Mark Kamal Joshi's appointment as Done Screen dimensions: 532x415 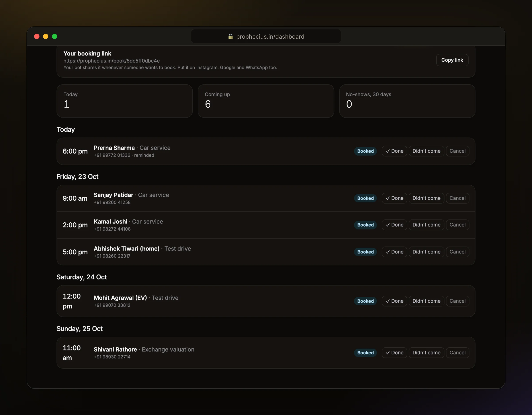394,225
